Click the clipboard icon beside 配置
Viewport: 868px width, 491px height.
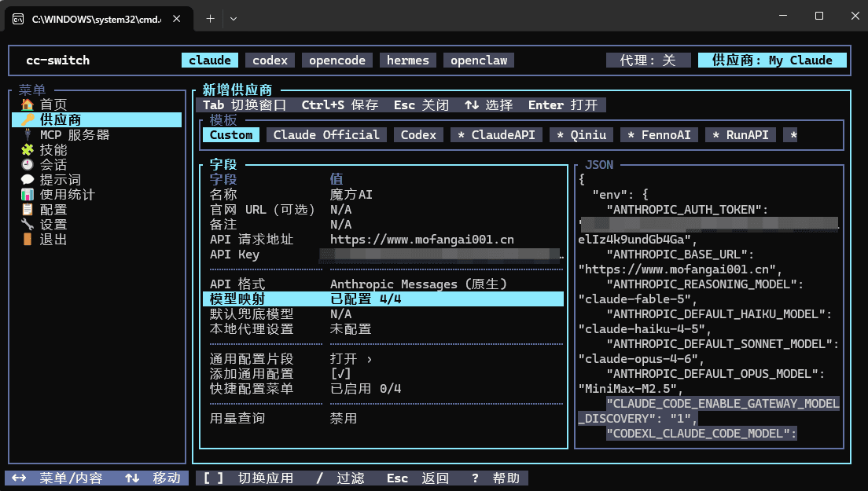[x=27, y=209]
